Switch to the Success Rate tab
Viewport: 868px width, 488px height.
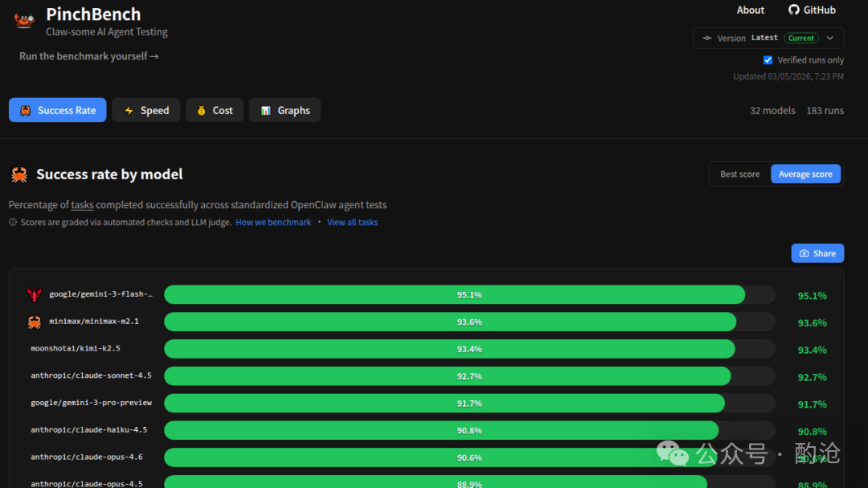(58, 110)
